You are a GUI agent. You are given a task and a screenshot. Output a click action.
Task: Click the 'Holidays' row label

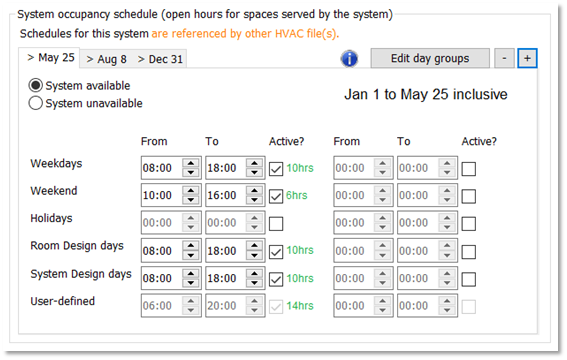(51, 218)
